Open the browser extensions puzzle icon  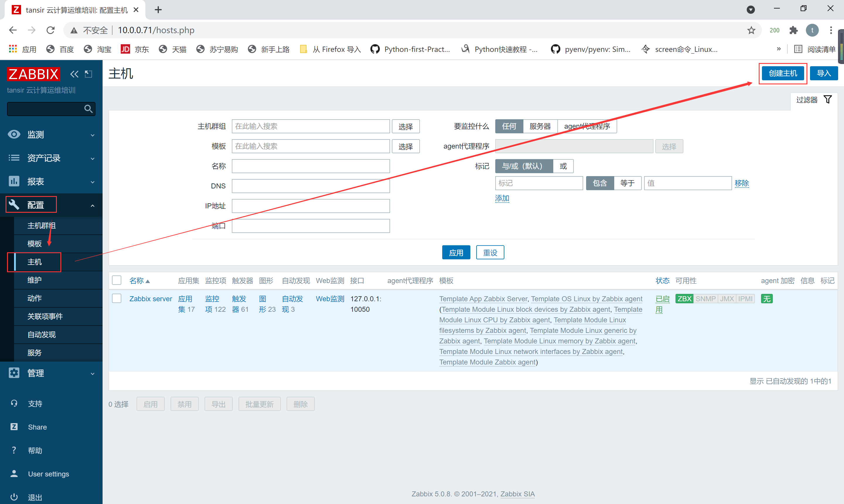(793, 30)
